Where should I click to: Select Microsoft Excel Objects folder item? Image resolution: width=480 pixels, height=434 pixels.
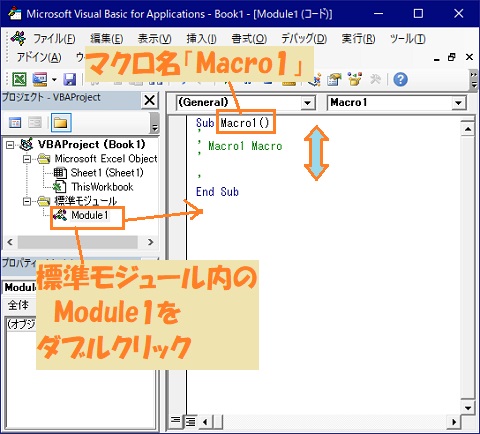106,159
